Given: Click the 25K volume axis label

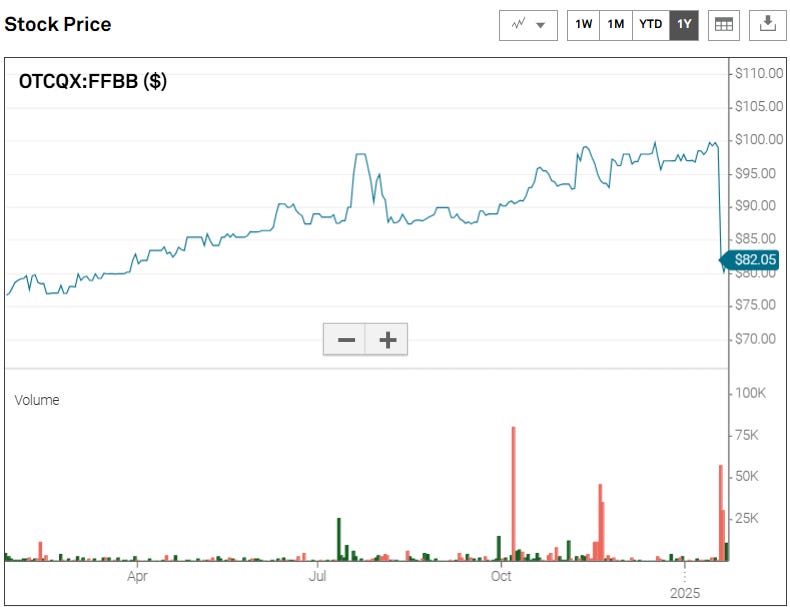Looking at the screenshot, I should pyautogui.click(x=747, y=518).
